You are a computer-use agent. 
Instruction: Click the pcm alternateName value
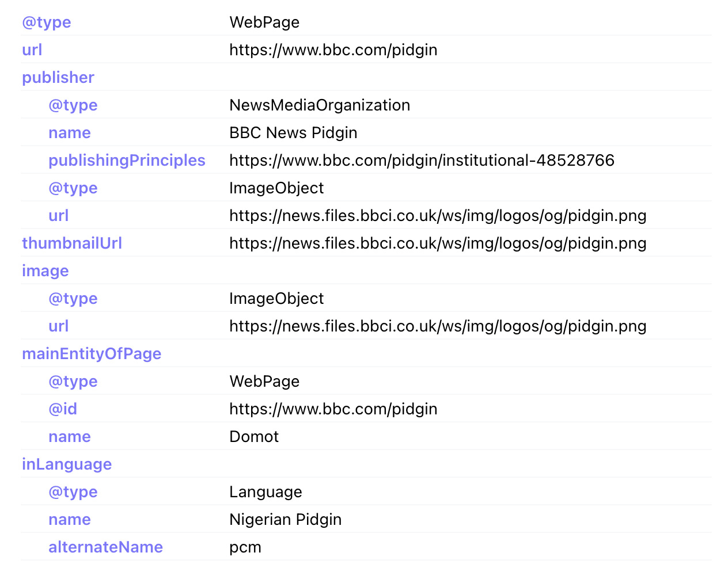pos(245,547)
